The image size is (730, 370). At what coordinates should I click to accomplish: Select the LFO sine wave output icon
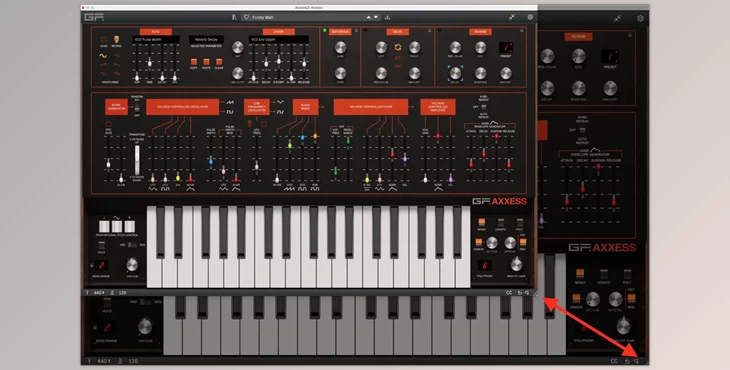click(280, 102)
